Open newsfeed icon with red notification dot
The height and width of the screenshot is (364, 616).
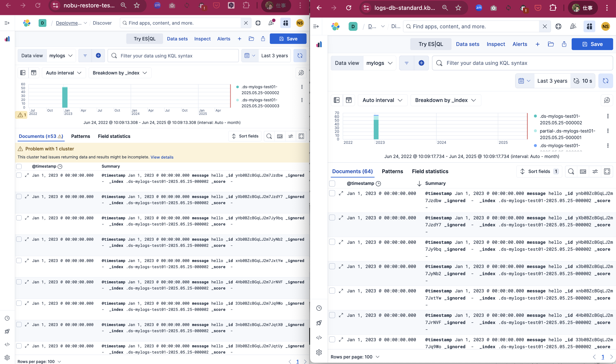(271, 23)
